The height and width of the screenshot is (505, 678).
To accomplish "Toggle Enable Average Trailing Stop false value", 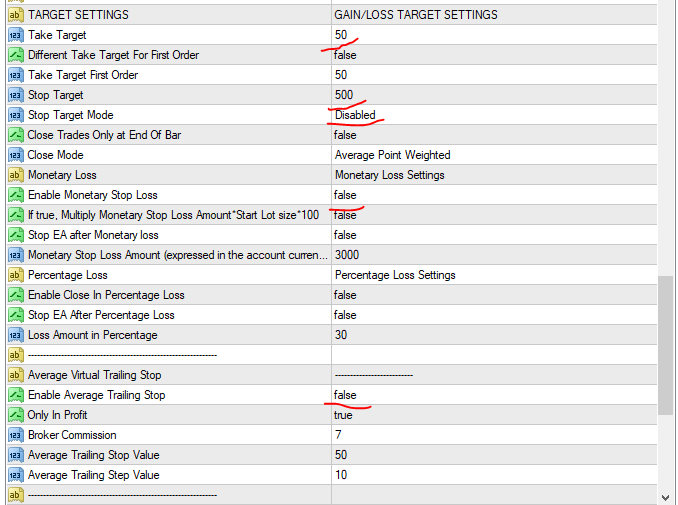I will click(x=345, y=395).
